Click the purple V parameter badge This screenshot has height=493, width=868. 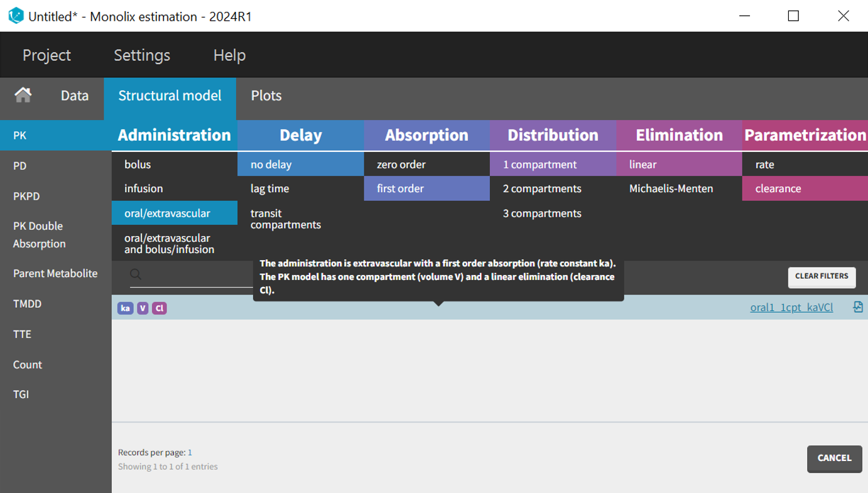coord(143,308)
